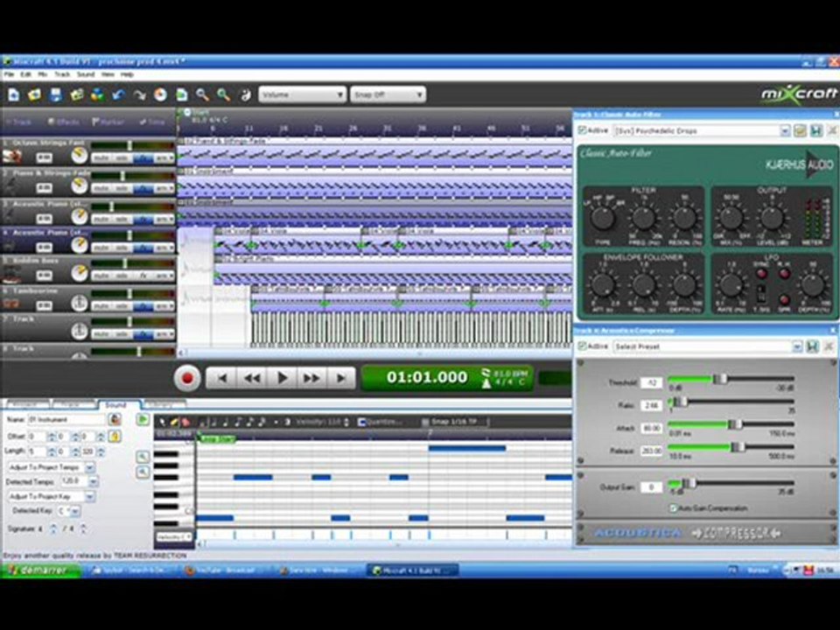Viewport: 840px width, 630px height.
Task: Toggle the LFO SYNC red LED button
Action: pos(760,274)
